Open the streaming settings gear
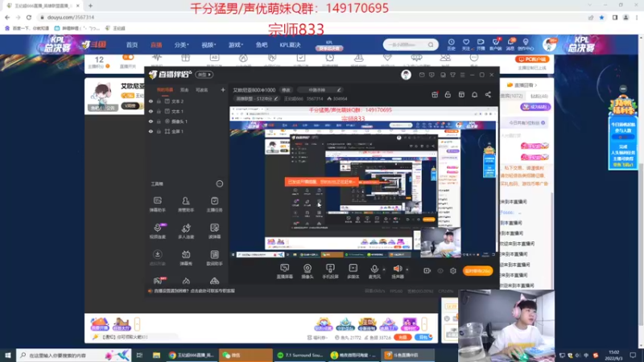644x362 pixels. [x=453, y=271]
